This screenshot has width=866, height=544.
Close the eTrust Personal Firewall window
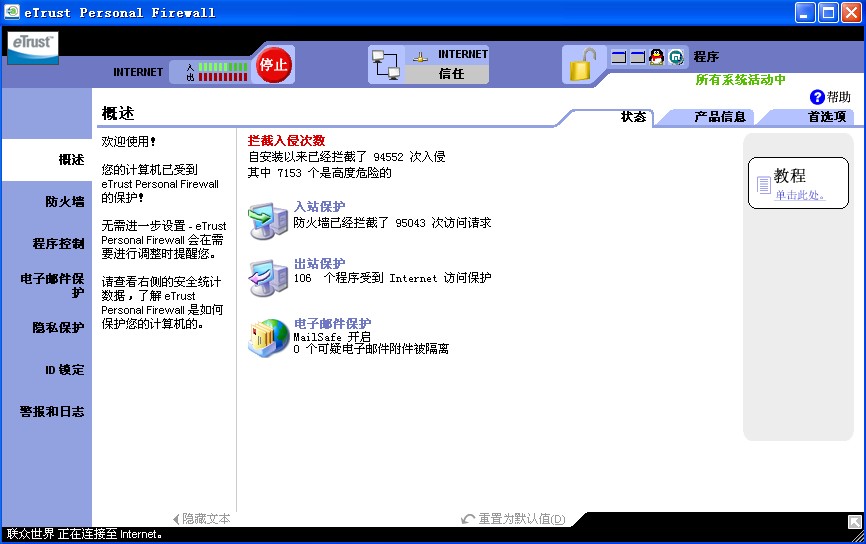coord(851,12)
